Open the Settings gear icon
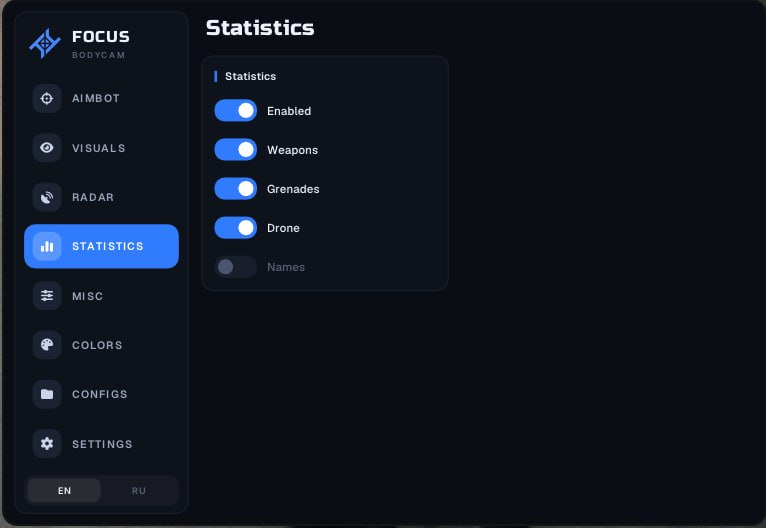The image size is (766, 528). pyautogui.click(x=47, y=444)
